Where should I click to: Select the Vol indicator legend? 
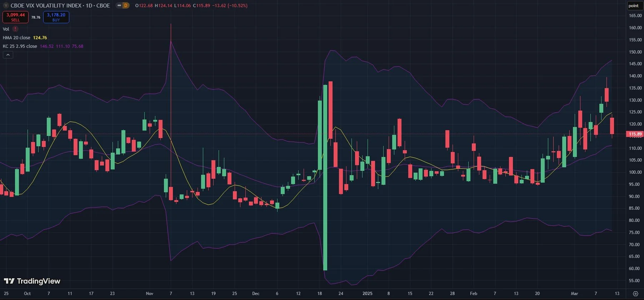click(6, 29)
